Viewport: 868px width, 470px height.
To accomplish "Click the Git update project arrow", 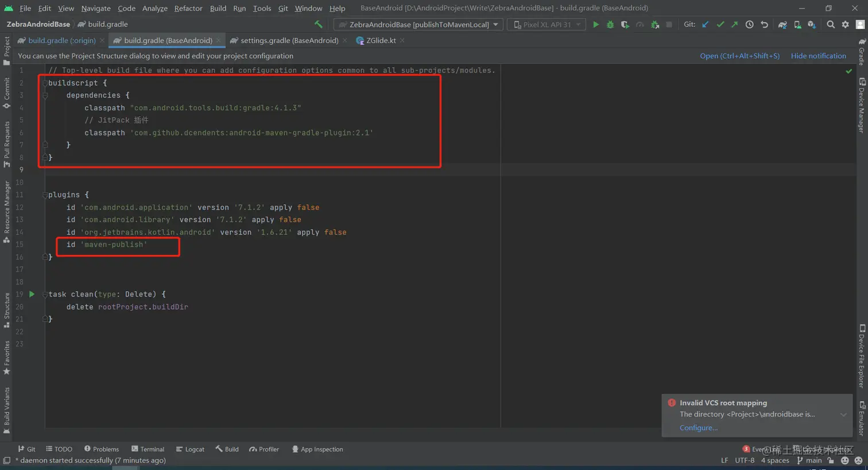I will [x=706, y=25].
